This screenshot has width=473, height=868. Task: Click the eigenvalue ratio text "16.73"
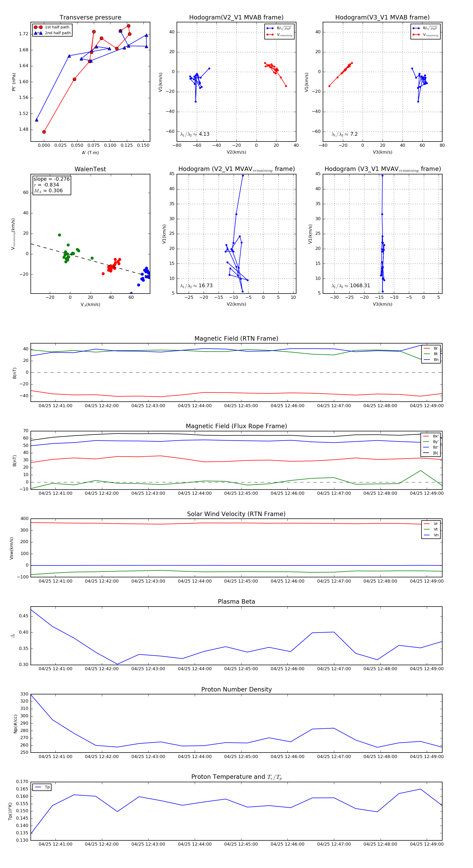pos(205,286)
